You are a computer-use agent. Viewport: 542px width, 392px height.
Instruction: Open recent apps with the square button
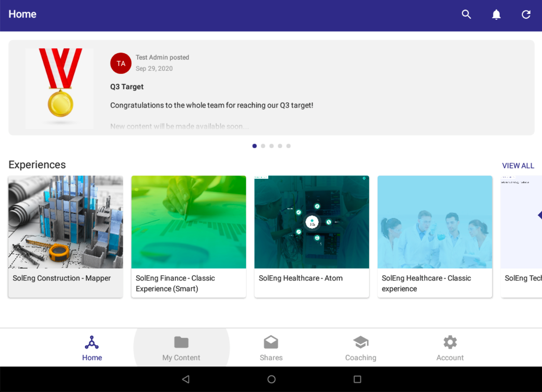pyautogui.click(x=357, y=379)
